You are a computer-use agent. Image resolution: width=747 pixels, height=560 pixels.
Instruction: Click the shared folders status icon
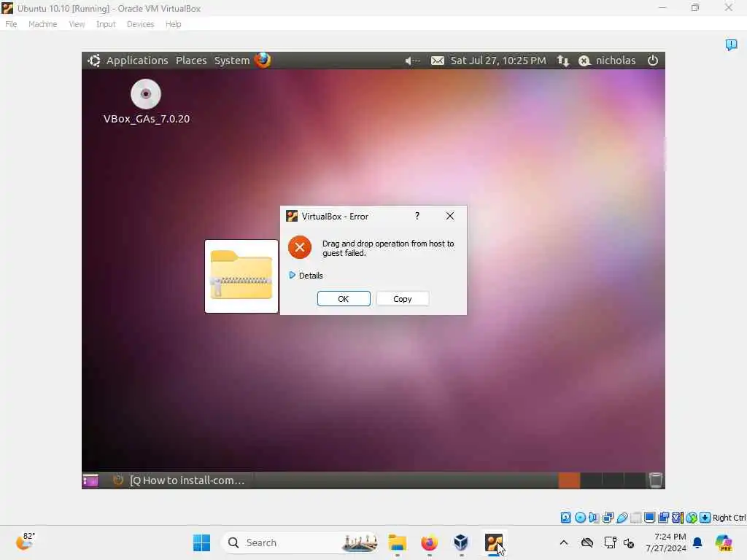pos(636,517)
